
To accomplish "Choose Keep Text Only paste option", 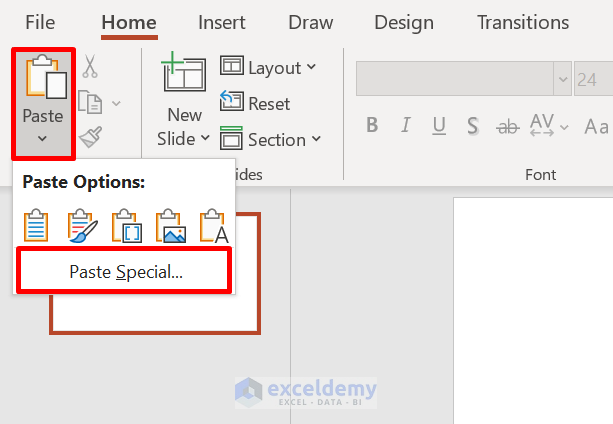I will 213,226.
